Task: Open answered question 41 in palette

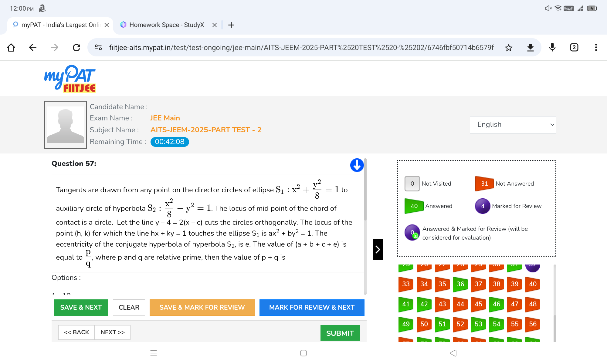Action: pos(406,304)
